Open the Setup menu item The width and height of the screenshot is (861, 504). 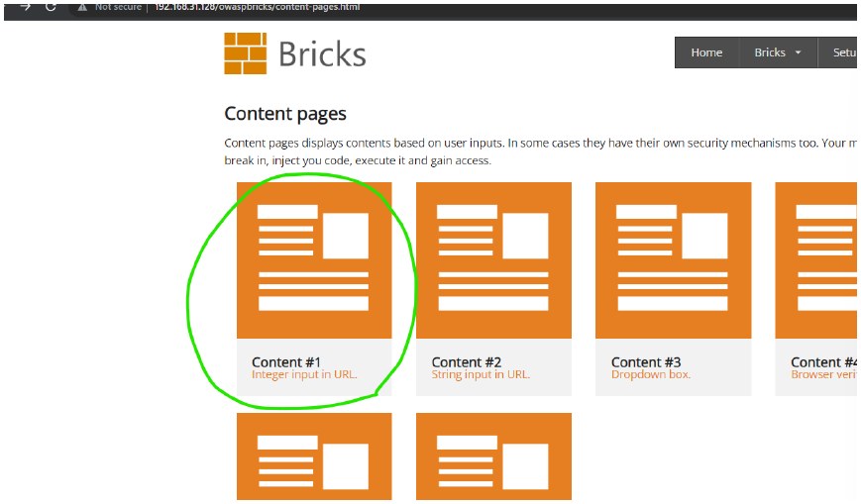[x=838, y=52]
